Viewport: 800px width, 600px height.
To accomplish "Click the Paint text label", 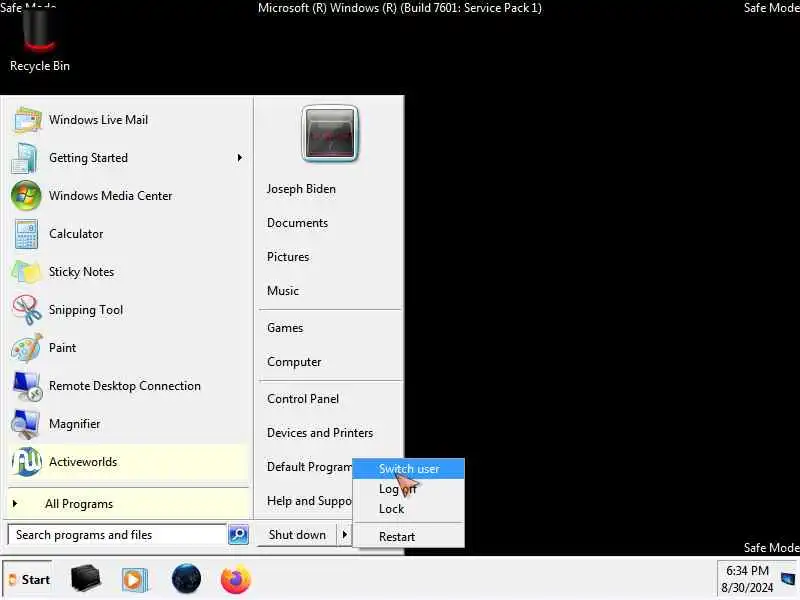I will (x=62, y=348).
